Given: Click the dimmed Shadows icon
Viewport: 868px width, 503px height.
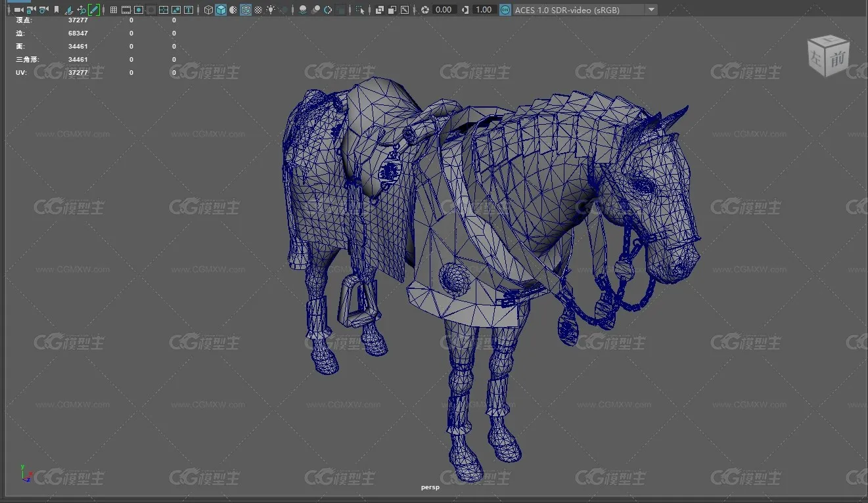Looking at the screenshot, I should [x=284, y=10].
